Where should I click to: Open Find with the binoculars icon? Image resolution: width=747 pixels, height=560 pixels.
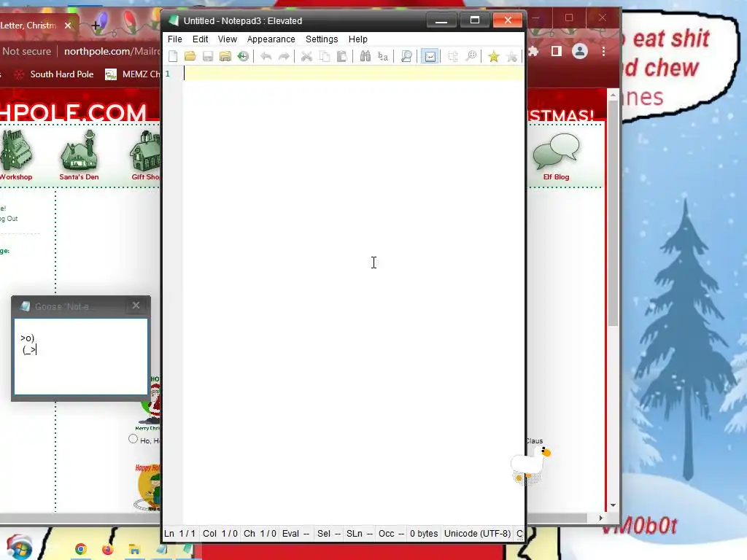point(365,56)
